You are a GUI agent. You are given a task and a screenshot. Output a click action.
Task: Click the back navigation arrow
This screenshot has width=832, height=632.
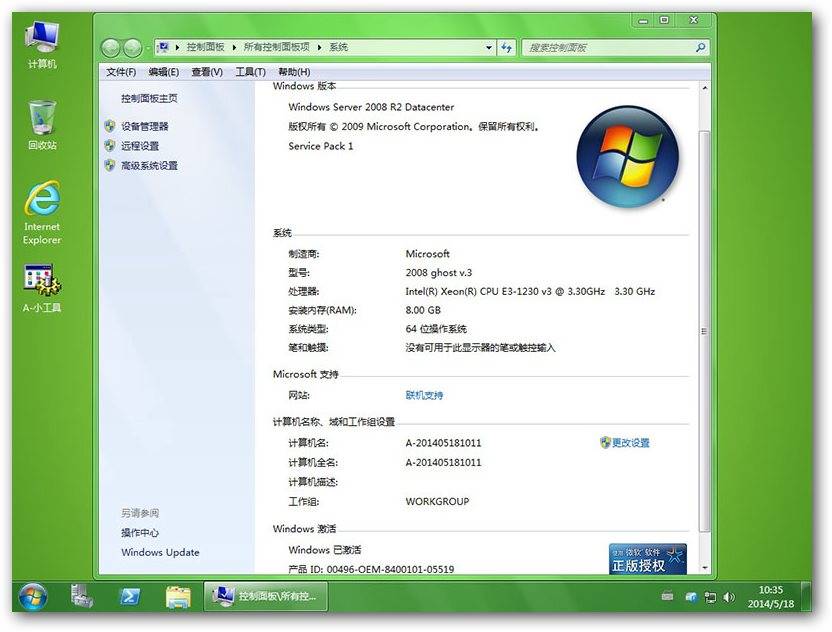(x=111, y=48)
